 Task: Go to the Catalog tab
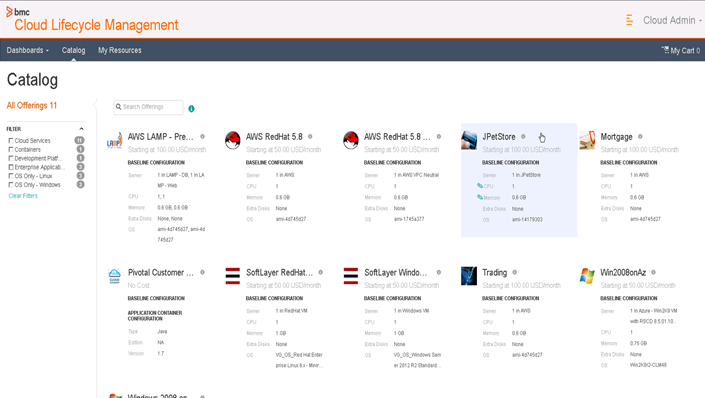pyautogui.click(x=73, y=50)
